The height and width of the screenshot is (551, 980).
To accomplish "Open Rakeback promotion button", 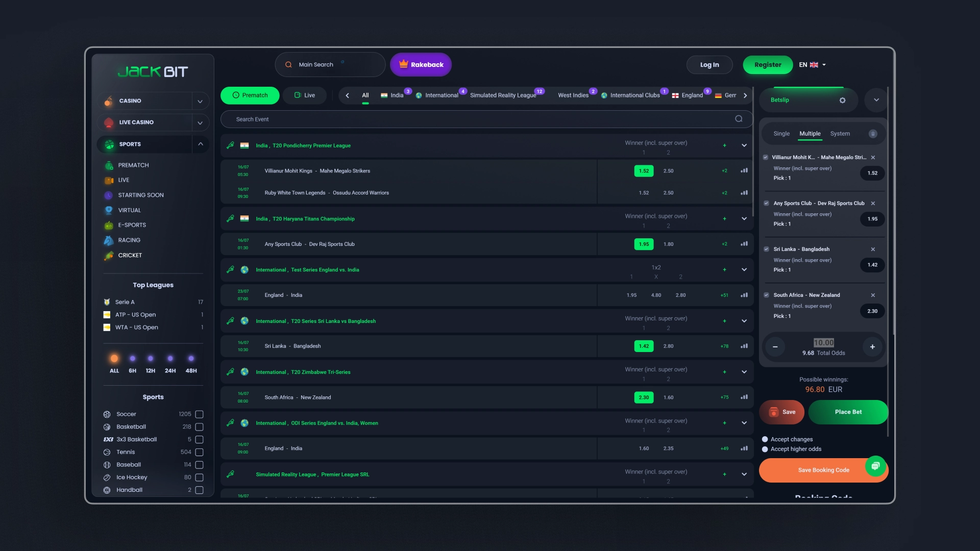I will 421,65.
